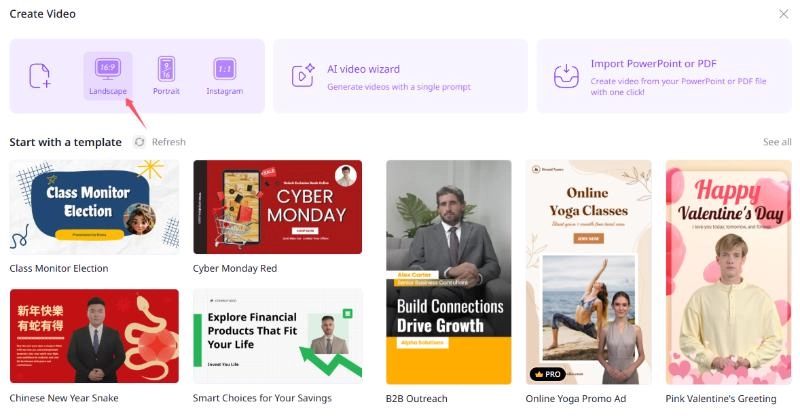Select the B2B Outreach portrait template
Image resolution: width=800 pixels, height=417 pixels.
coord(448,272)
